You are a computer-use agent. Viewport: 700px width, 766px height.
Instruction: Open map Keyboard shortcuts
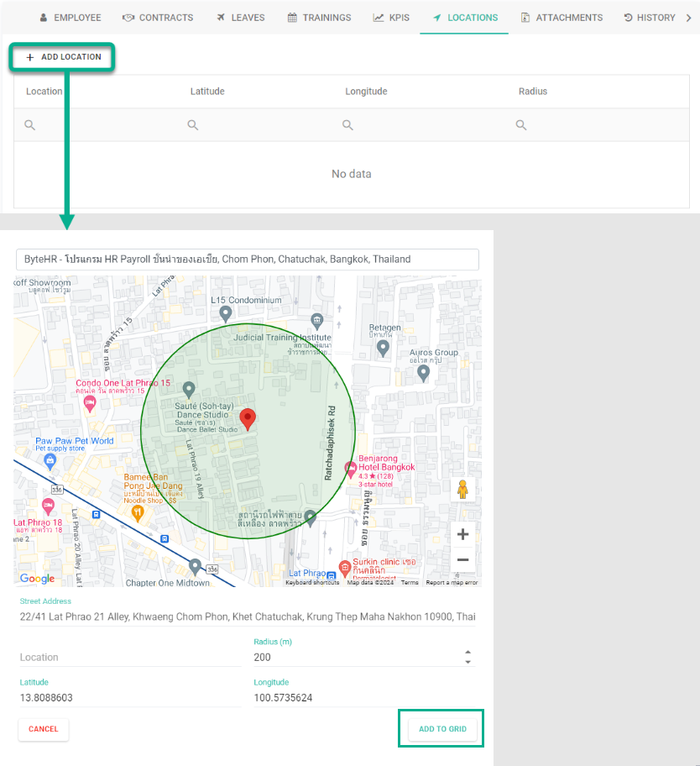pos(312,582)
